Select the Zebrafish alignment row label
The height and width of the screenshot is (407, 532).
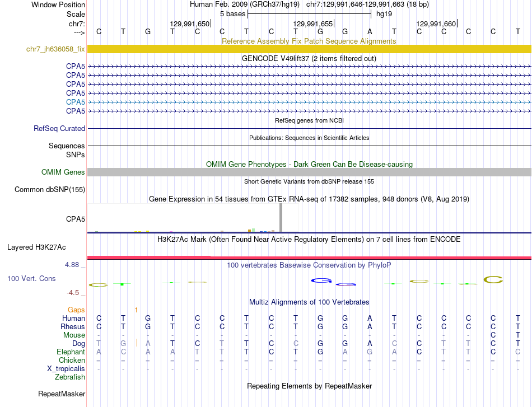pos(70,377)
